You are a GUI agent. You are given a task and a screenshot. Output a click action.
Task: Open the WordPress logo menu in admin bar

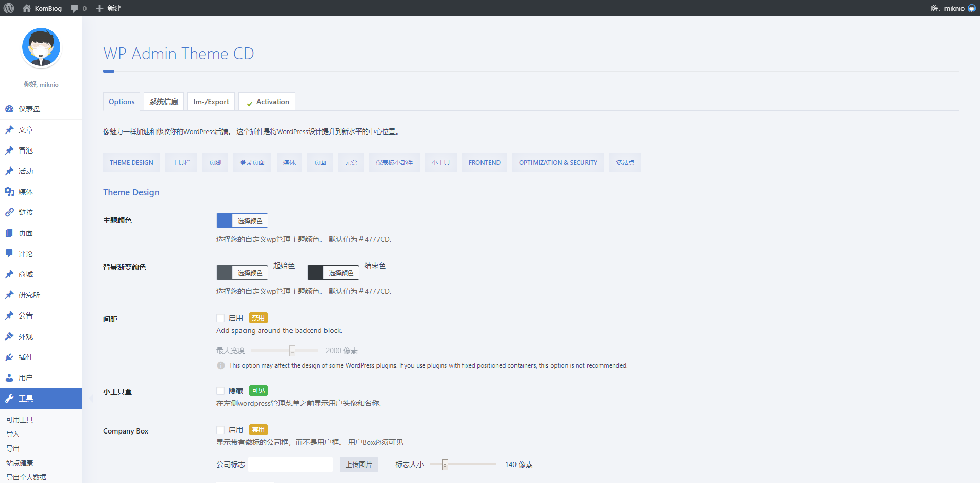(8, 8)
